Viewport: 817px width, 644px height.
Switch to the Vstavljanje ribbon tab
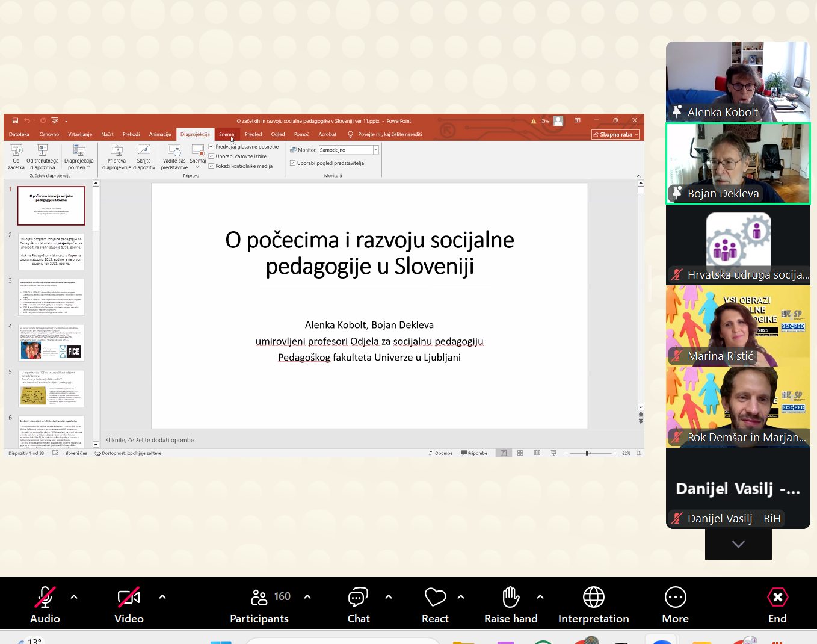80,134
